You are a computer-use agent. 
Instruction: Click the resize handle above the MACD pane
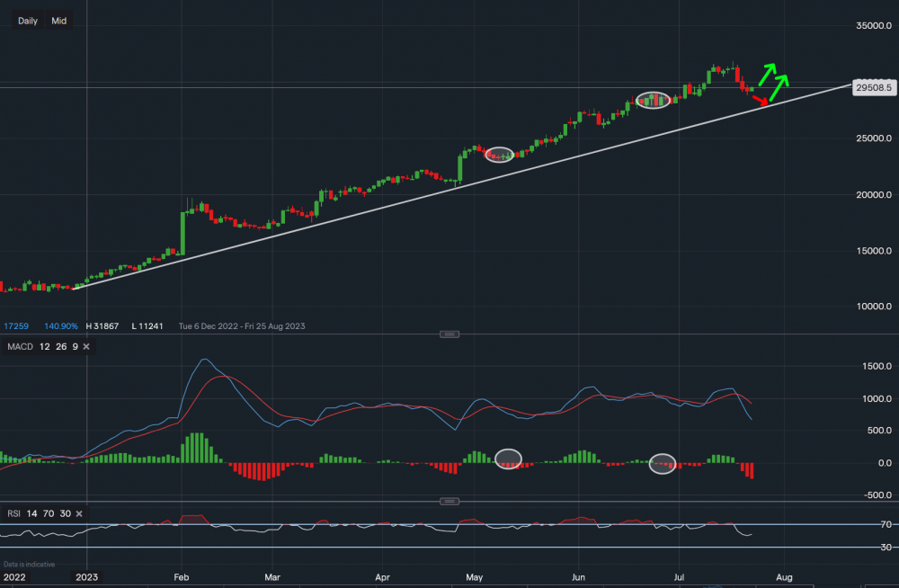point(449,334)
